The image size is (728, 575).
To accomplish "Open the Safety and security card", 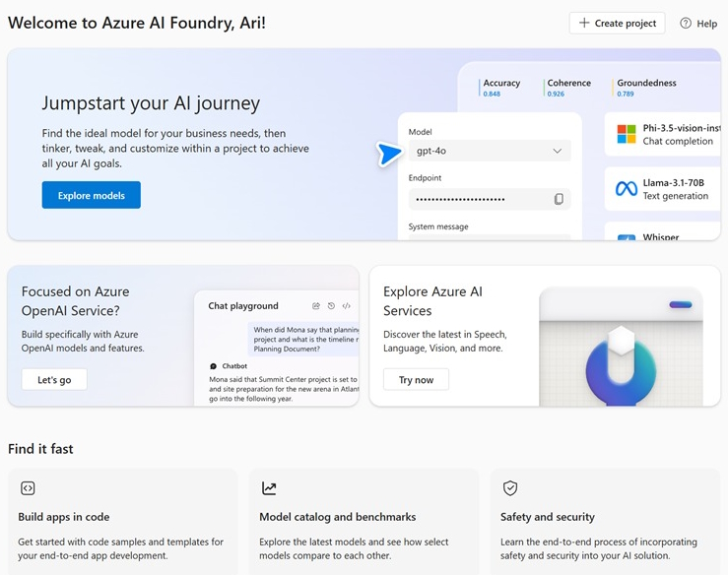I will [605, 522].
